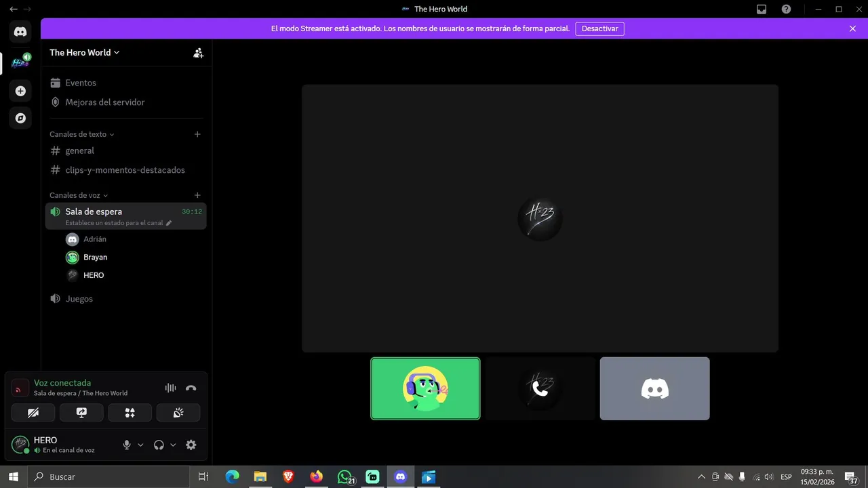868x488 pixels.
Task: Open Discover servers compass icon
Action: tap(20, 118)
